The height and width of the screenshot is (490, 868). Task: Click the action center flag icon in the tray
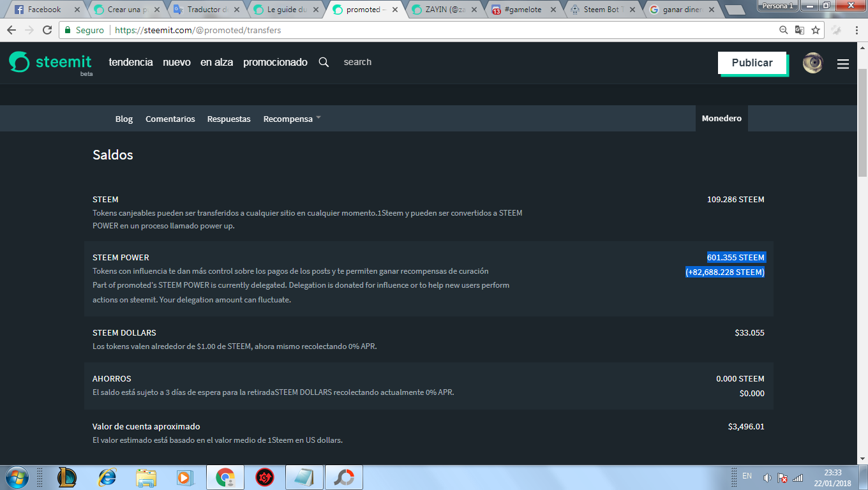782,477
